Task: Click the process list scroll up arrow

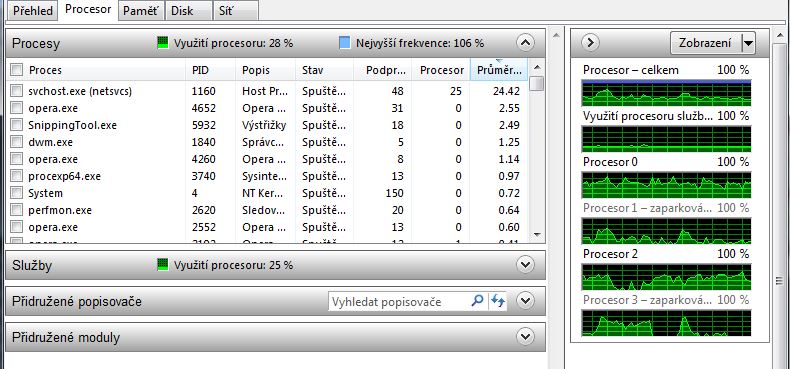Action: [537, 67]
